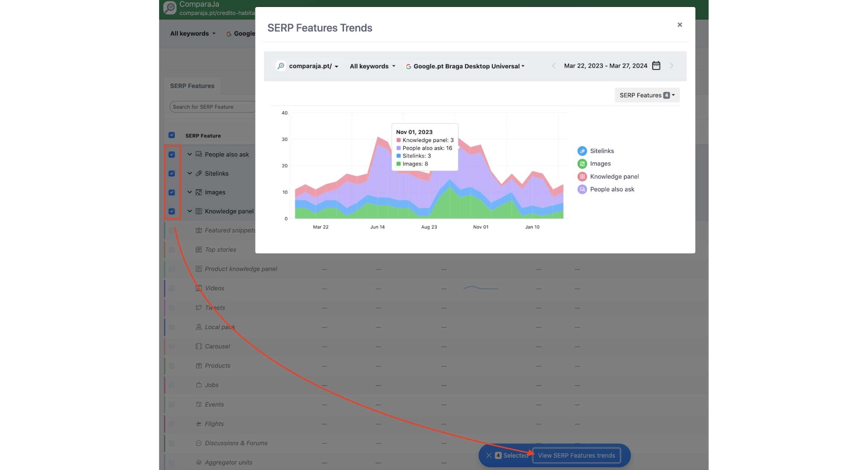The image size is (868, 470).
Task: Expand the Knowledge panel row chevron
Action: pyautogui.click(x=190, y=211)
